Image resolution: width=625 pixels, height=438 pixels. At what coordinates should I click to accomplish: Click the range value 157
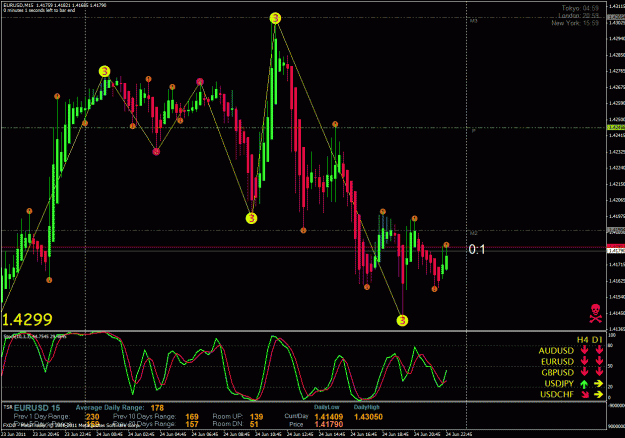click(192, 424)
